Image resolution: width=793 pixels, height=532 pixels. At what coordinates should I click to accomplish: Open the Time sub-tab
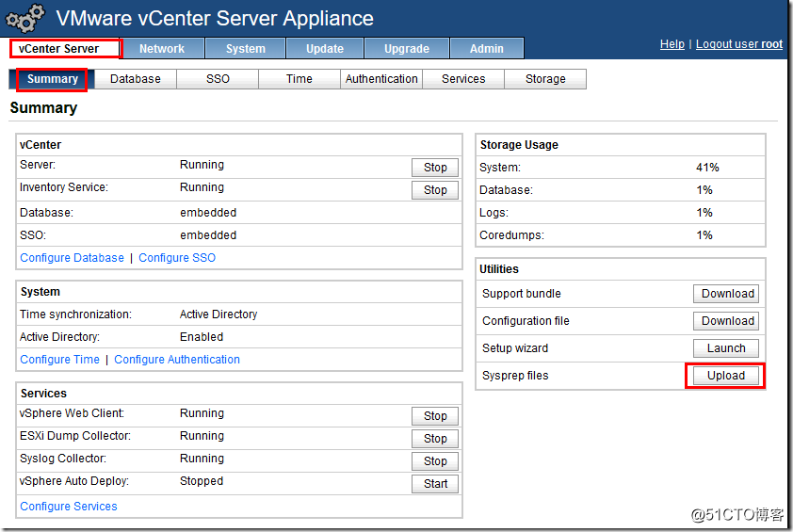(x=299, y=79)
